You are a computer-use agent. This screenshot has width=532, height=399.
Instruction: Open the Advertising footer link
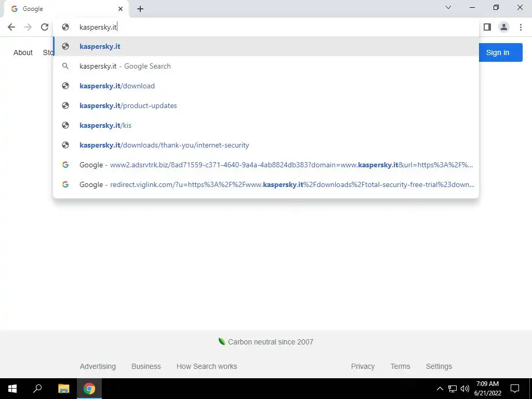(x=98, y=366)
